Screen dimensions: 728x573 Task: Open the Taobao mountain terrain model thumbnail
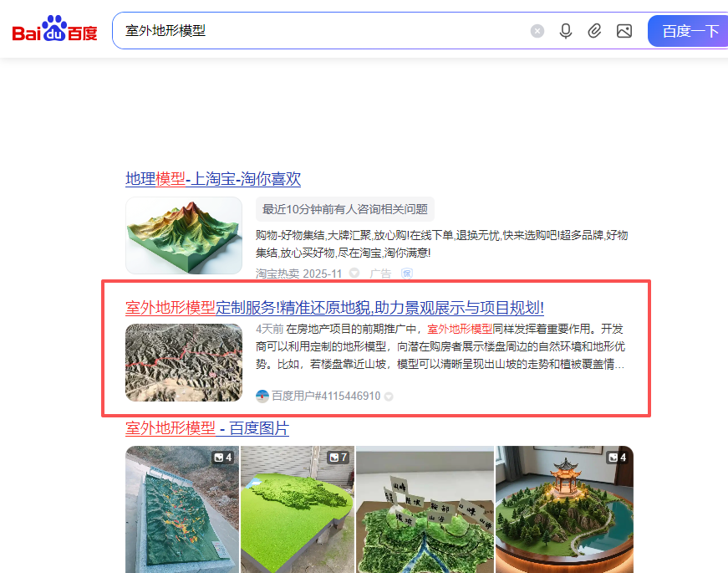click(x=184, y=236)
